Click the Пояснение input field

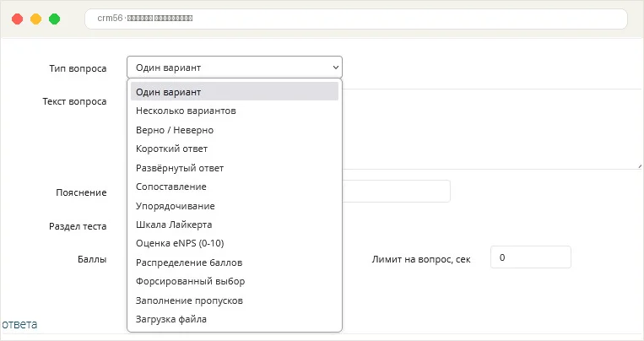pyautogui.click(x=397, y=191)
